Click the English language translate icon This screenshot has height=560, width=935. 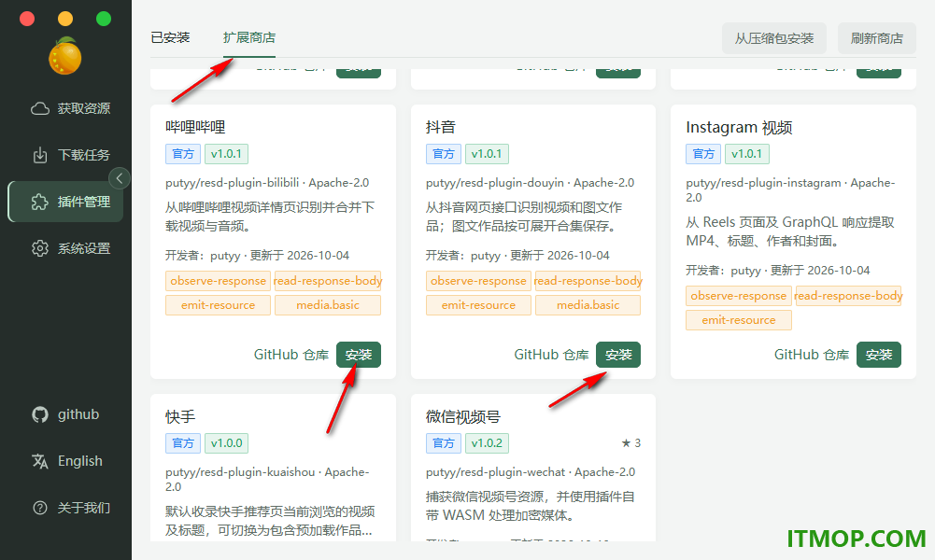coord(40,461)
